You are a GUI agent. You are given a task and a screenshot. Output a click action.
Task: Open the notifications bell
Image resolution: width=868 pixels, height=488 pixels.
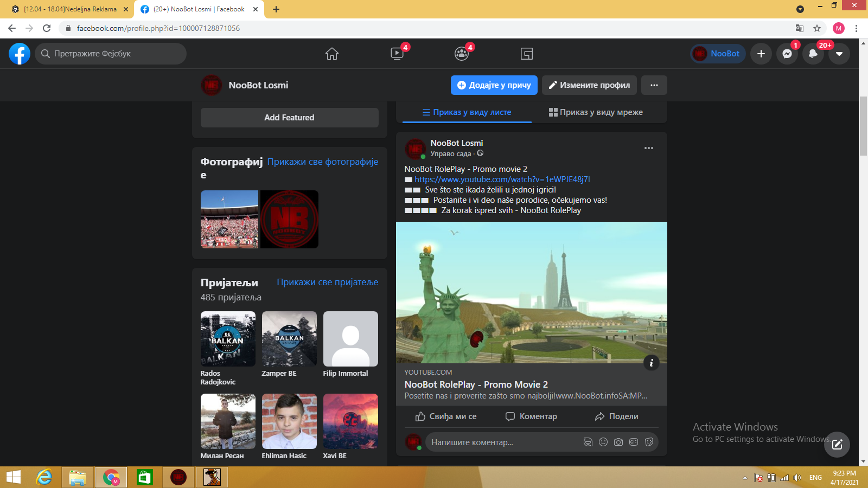(x=813, y=54)
